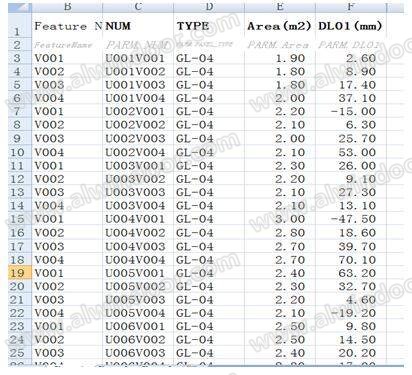Select column D header

tap(209, 8)
